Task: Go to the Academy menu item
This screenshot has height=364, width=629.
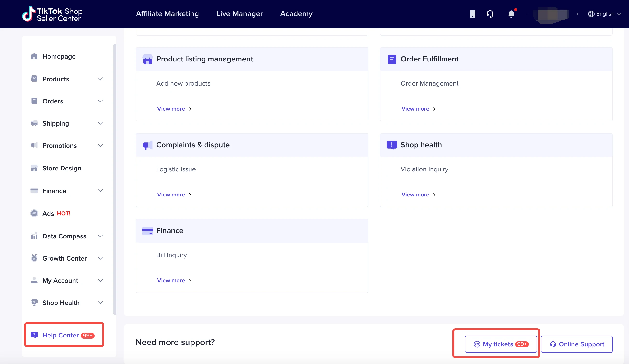Action: [x=296, y=14]
